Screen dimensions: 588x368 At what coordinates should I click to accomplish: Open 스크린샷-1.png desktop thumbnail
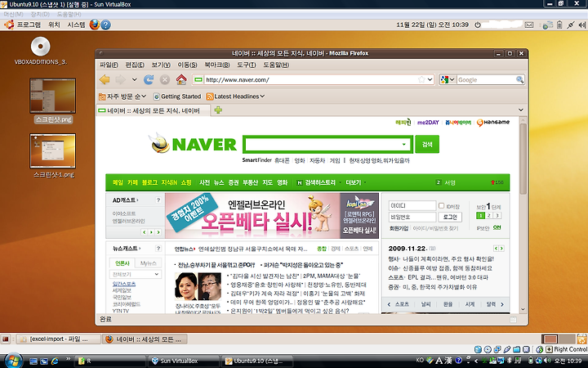(x=53, y=150)
